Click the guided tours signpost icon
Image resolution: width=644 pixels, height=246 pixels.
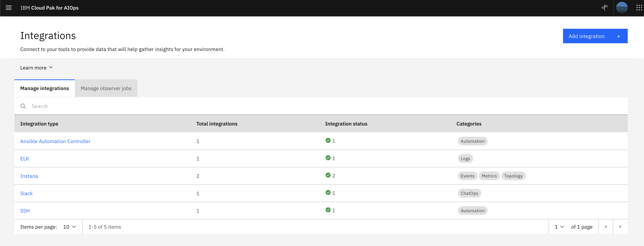(x=605, y=8)
